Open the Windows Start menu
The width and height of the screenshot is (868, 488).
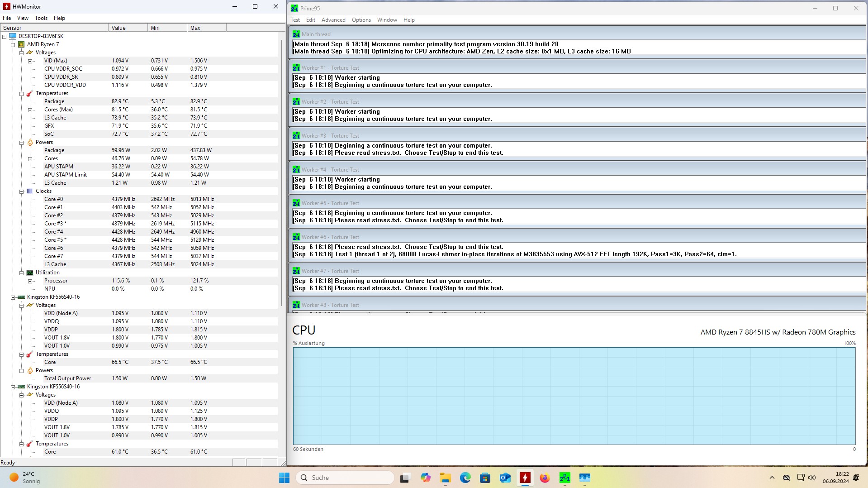284,478
